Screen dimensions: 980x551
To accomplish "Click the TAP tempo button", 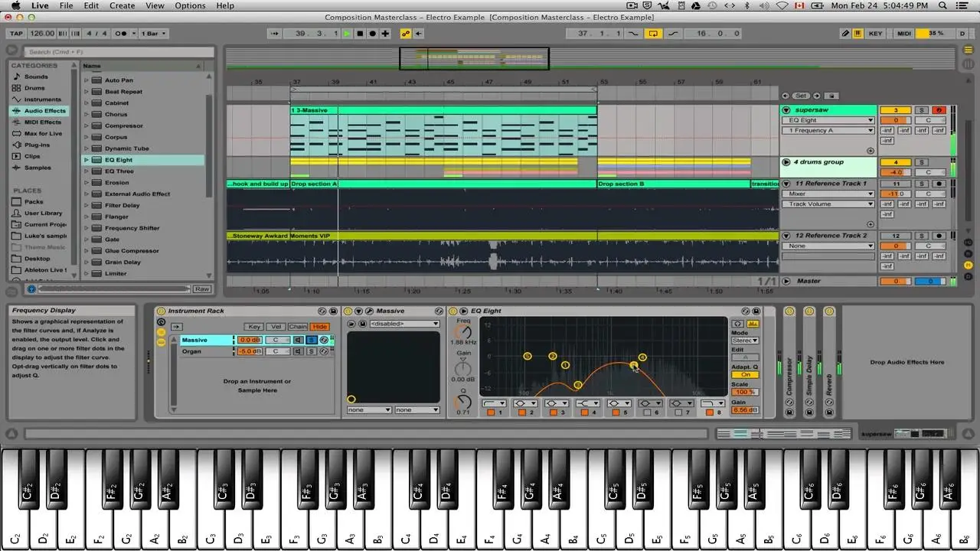I will tap(16, 34).
